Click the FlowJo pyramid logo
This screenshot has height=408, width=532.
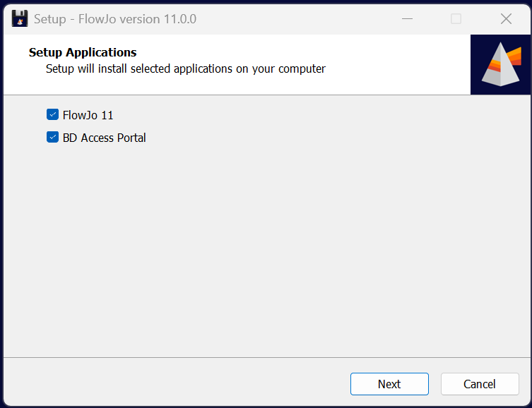click(501, 64)
